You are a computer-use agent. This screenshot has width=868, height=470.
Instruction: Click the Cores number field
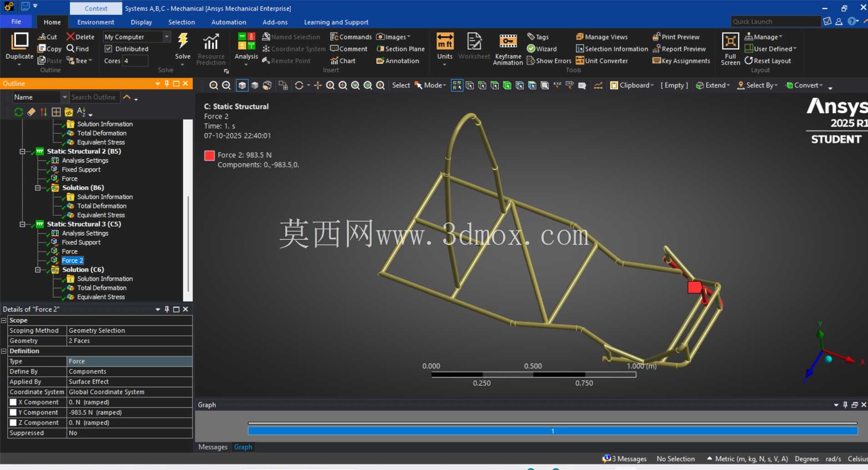(135, 61)
